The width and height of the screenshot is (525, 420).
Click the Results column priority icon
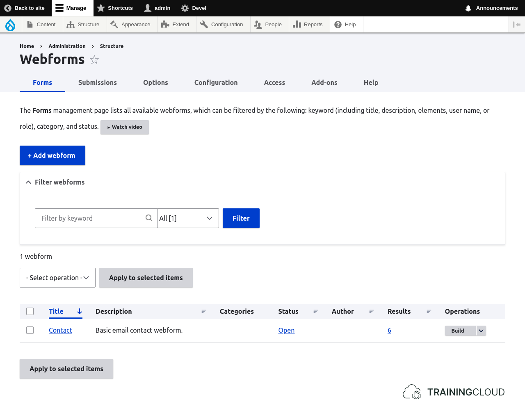point(429,311)
